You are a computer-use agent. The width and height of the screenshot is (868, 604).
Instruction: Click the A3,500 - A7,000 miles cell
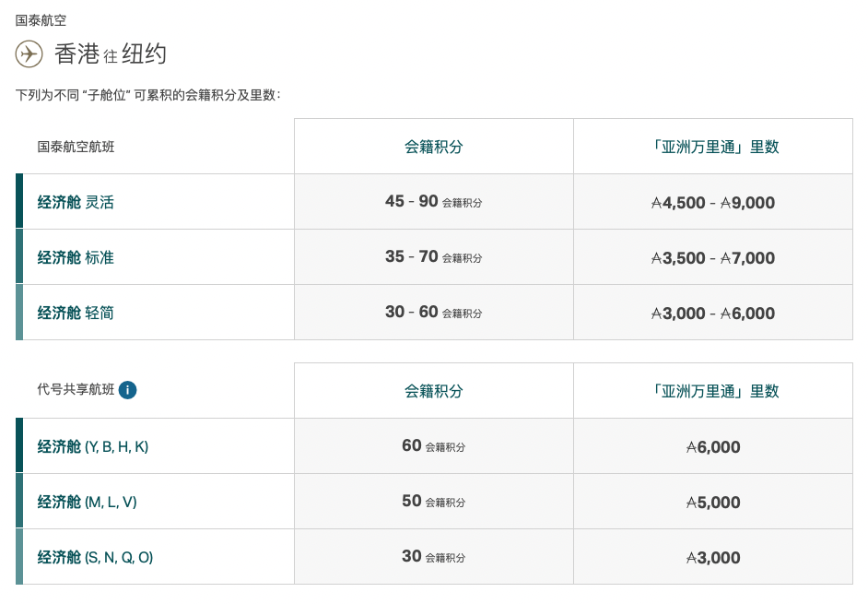tap(713, 257)
